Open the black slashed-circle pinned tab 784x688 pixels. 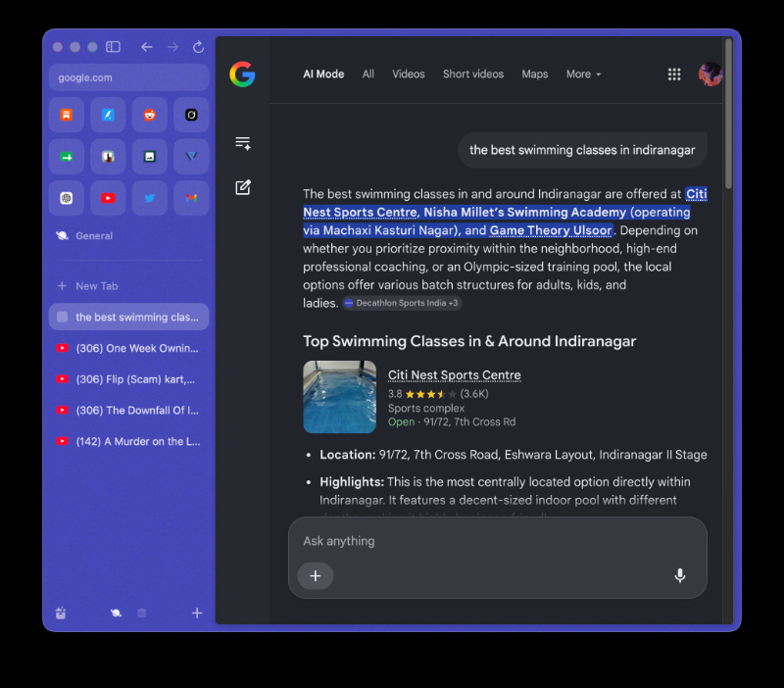(191, 115)
